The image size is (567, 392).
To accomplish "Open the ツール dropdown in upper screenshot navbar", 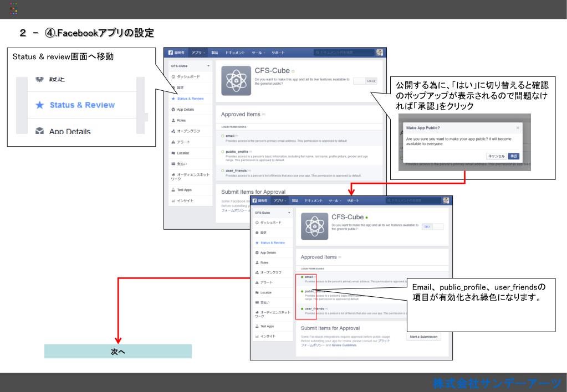I will tap(258, 53).
